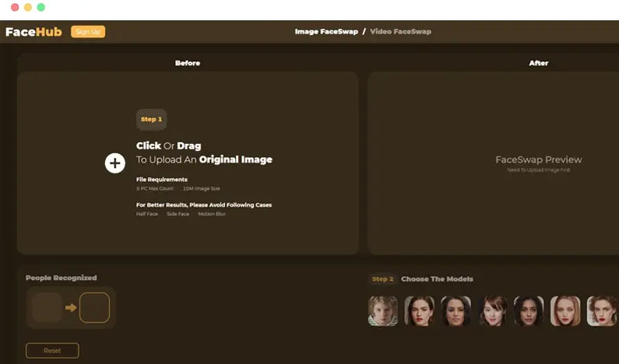Switch to Video FaceSwap tab
This screenshot has height=364, width=619.
400,32
